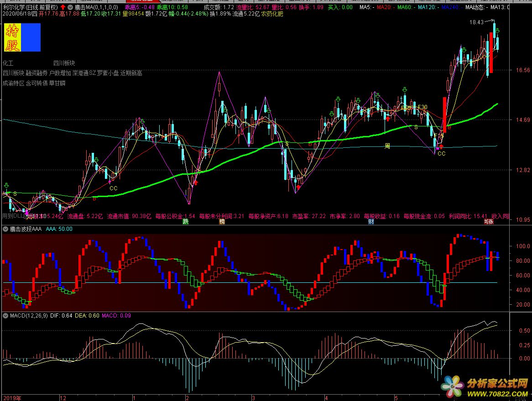Click the red 增张 event marker
The height and width of the screenshot is (401, 532).
pyautogui.click(x=489, y=222)
